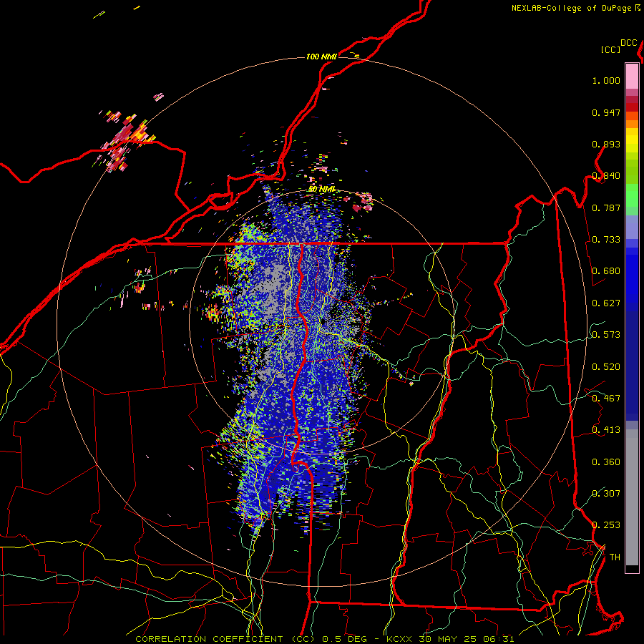Click the 100 NMI range ring label
This screenshot has width=644, height=644.
321,57
